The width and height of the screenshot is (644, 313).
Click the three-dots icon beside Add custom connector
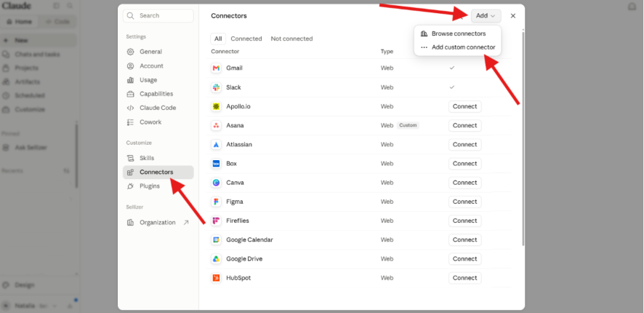tap(424, 47)
